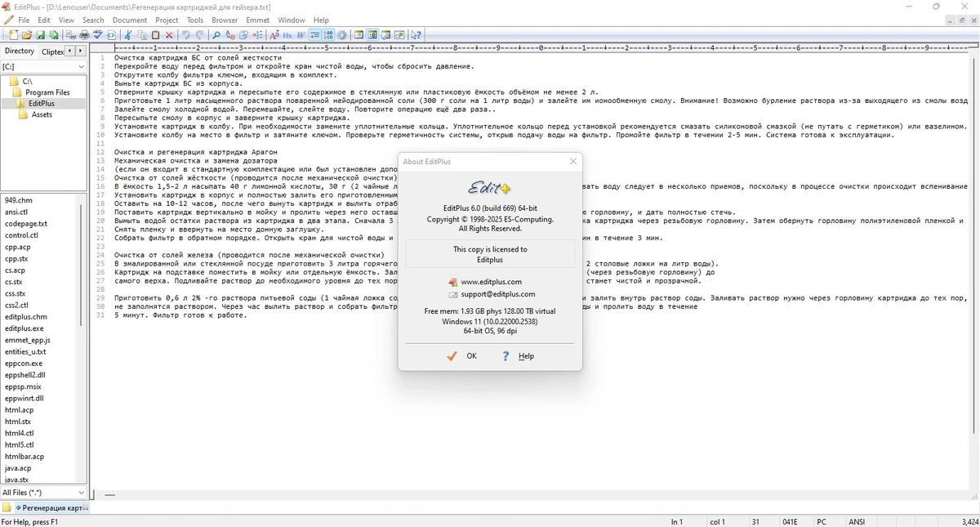Image resolution: width=980 pixels, height=527 pixels.
Task: Close the Регенерация карт document tab
Action: click(87, 508)
